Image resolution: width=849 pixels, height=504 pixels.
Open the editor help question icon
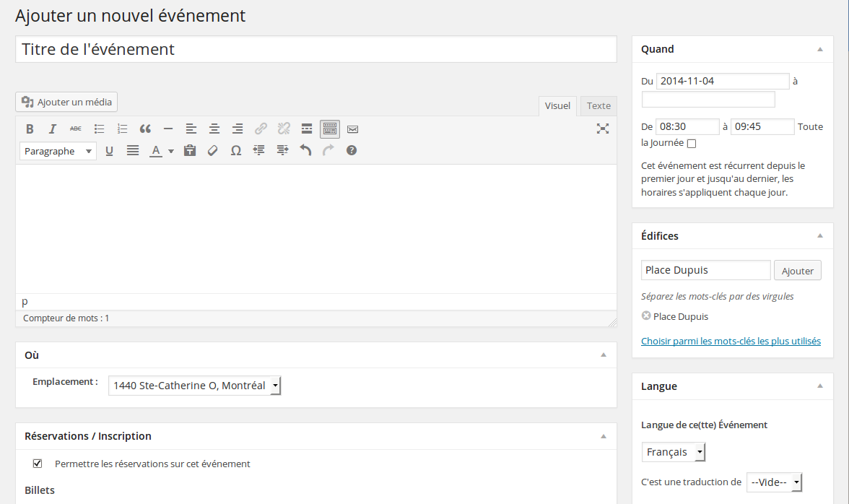352,151
